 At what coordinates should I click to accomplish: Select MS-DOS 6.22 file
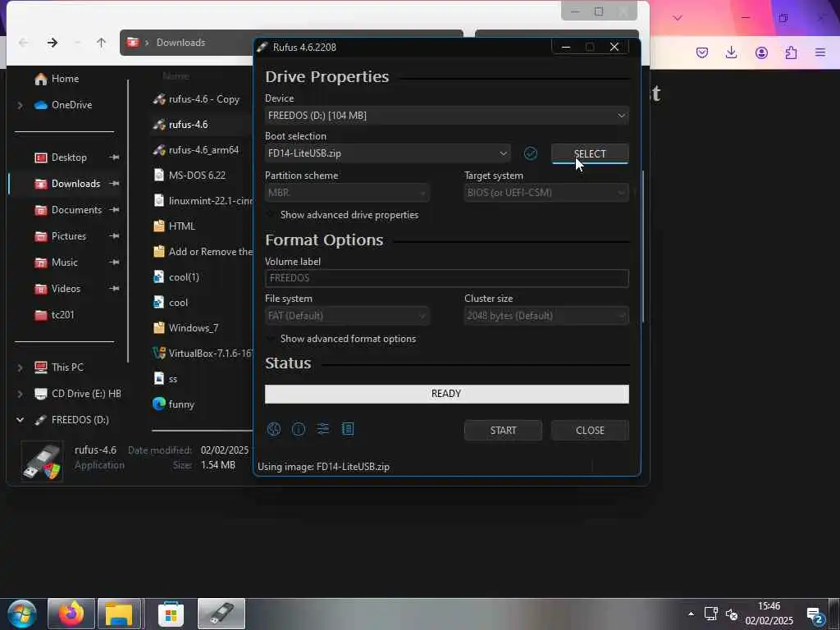coord(189,176)
